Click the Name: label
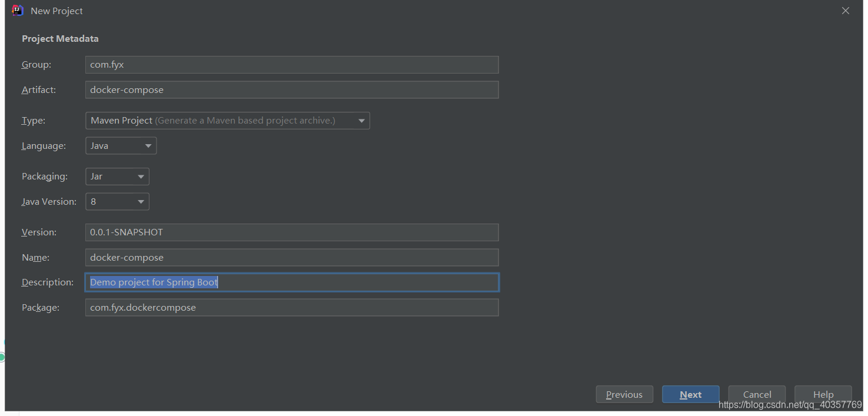This screenshot has height=416, width=868. click(x=36, y=258)
